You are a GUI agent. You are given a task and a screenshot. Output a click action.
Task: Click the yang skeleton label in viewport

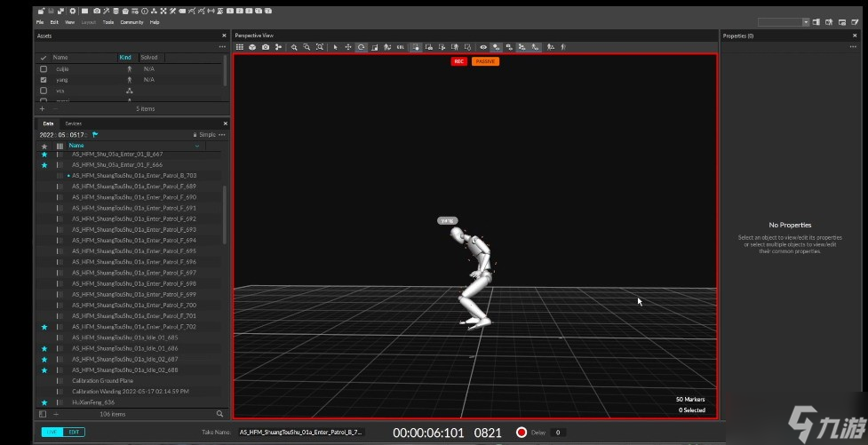(x=447, y=220)
